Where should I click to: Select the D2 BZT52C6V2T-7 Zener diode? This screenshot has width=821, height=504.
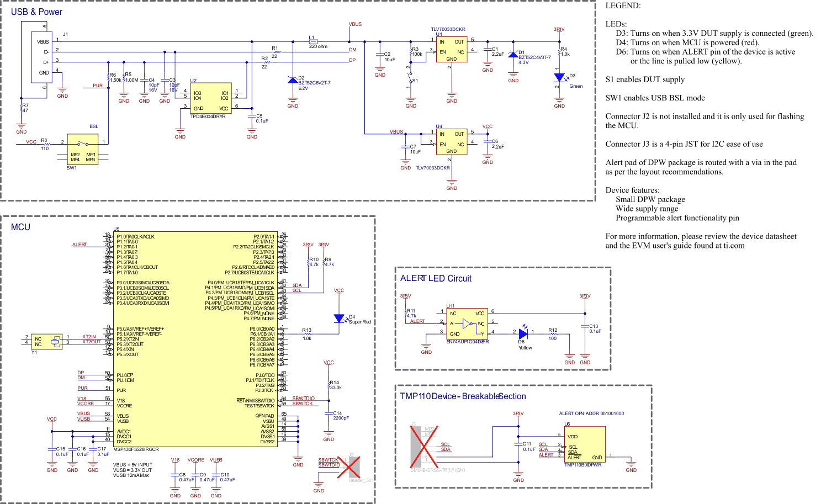(293, 81)
